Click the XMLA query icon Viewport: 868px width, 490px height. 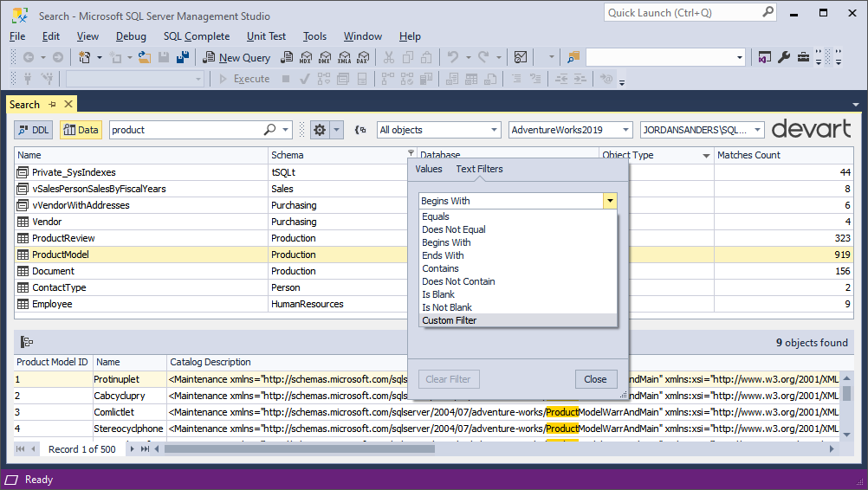pos(344,57)
